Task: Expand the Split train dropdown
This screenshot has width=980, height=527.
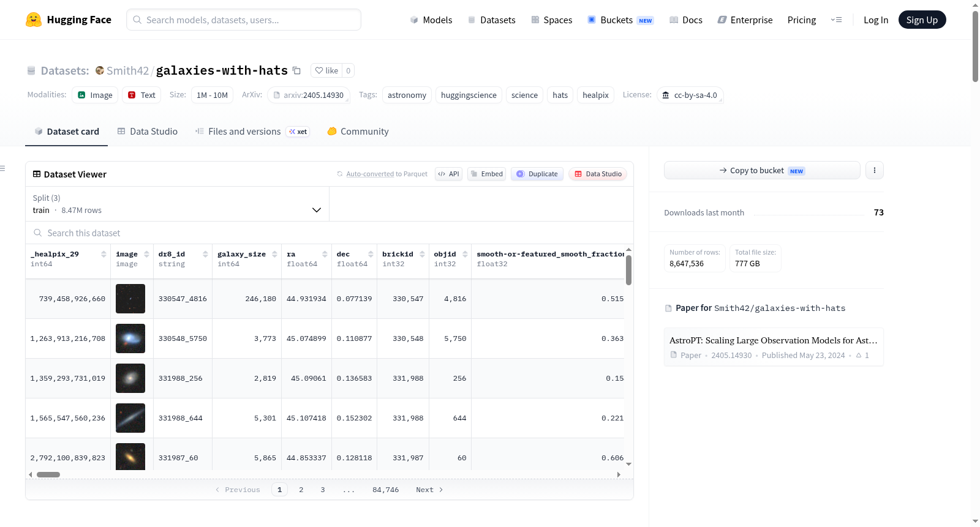Action: (178, 204)
